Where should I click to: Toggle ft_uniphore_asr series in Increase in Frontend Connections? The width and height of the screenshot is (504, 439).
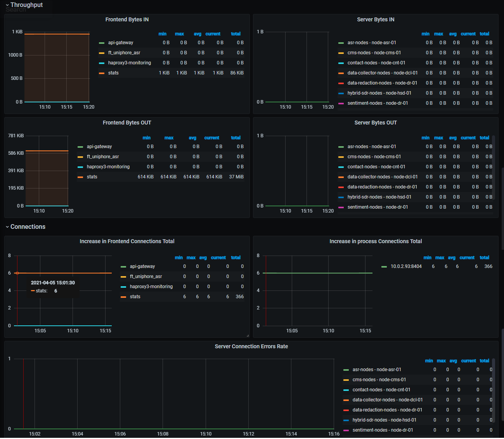click(146, 277)
